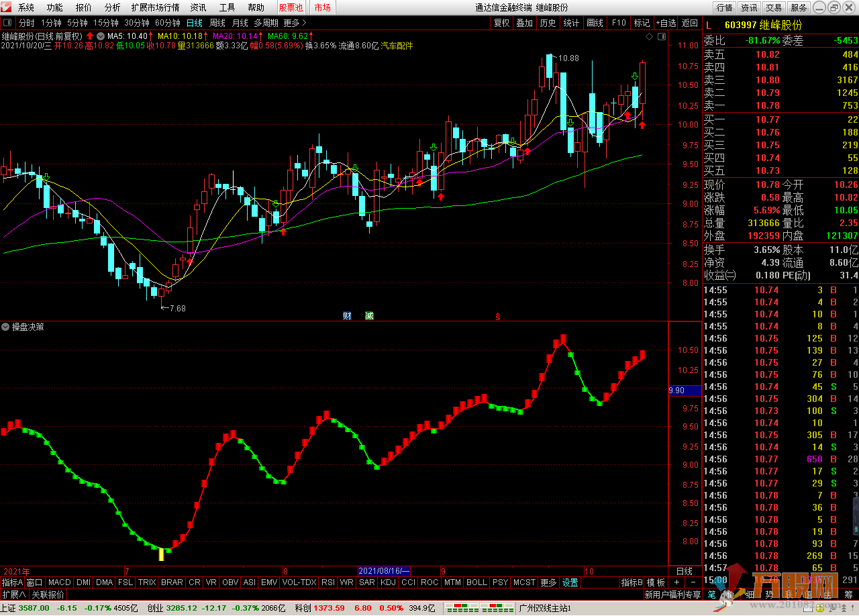Image resolution: width=859 pixels, height=616 pixels.
Task: Click the 财 marker on the chart axis
Action: click(348, 315)
